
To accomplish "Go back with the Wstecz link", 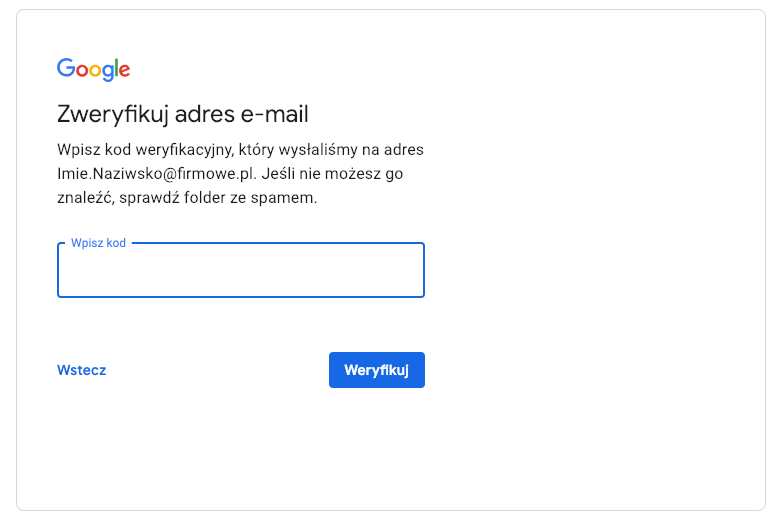I will point(82,370).
